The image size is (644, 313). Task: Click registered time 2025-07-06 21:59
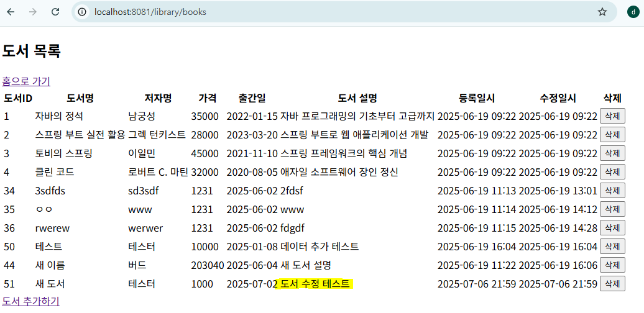(476, 284)
